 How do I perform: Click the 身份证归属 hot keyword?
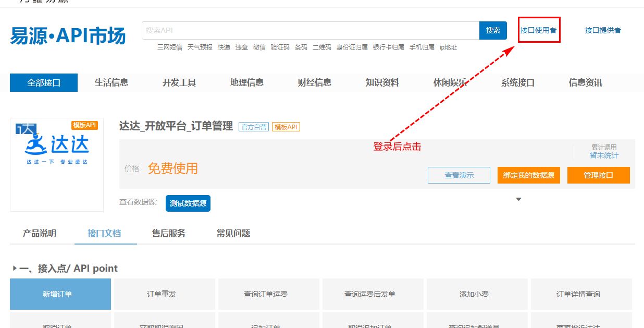[352, 47]
